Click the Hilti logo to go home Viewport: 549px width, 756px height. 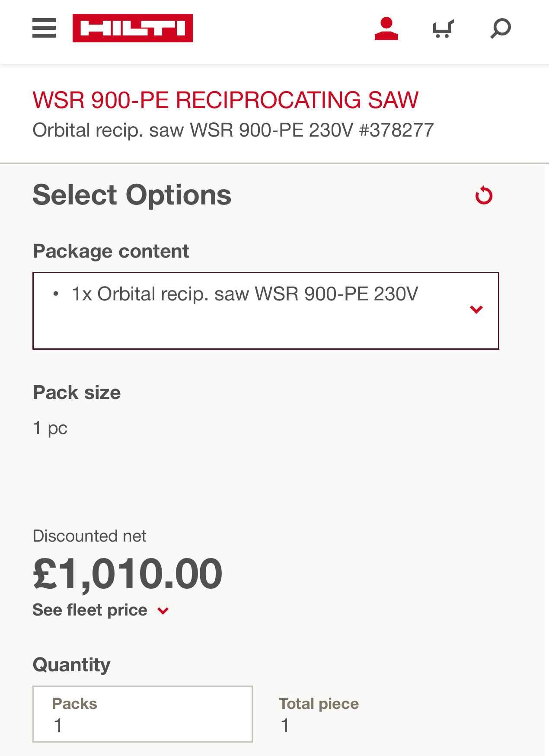pos(133,28)
